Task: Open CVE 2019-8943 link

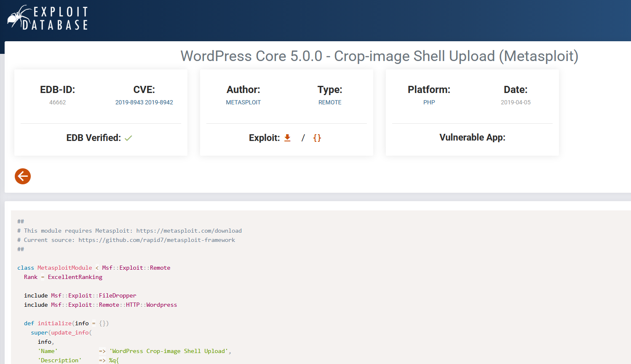Action: point(129,102)
